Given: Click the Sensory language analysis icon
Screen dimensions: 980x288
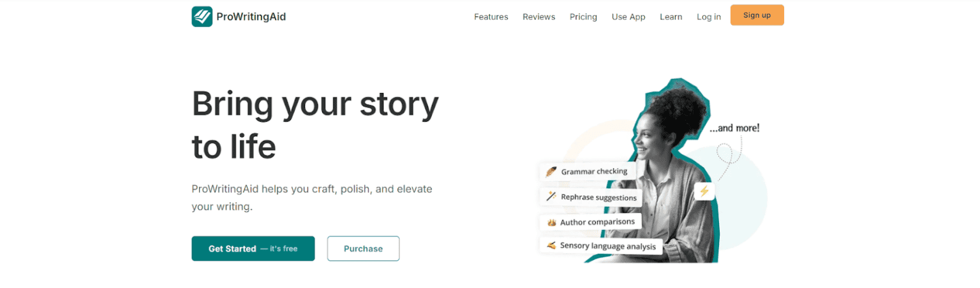Looking at the screenshot, I should [x=551, y=246].
